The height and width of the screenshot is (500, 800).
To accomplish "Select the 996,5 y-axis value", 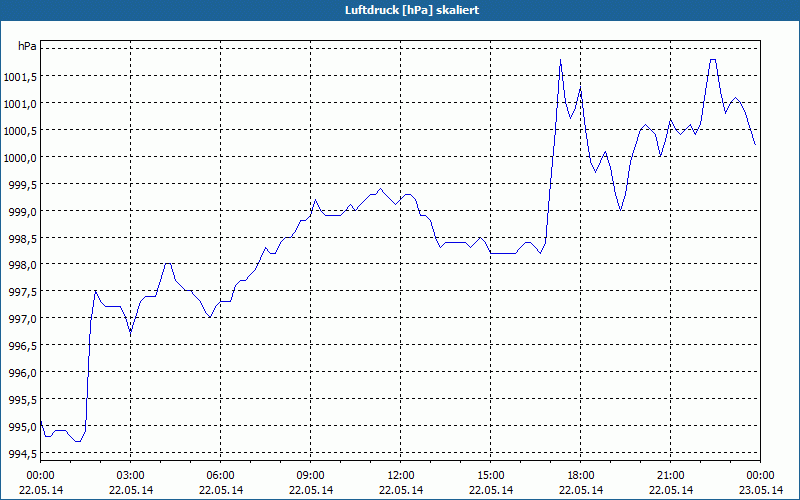I will click(23, 346).
